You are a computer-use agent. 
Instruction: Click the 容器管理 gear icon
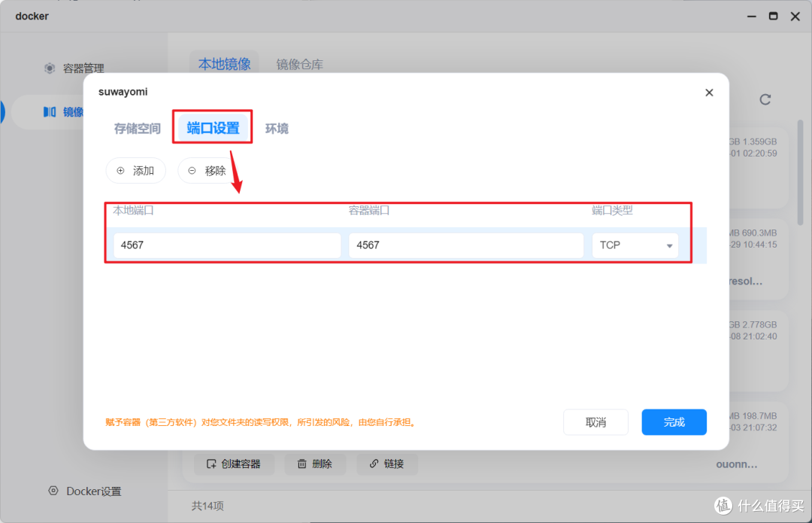coord(50,68)
